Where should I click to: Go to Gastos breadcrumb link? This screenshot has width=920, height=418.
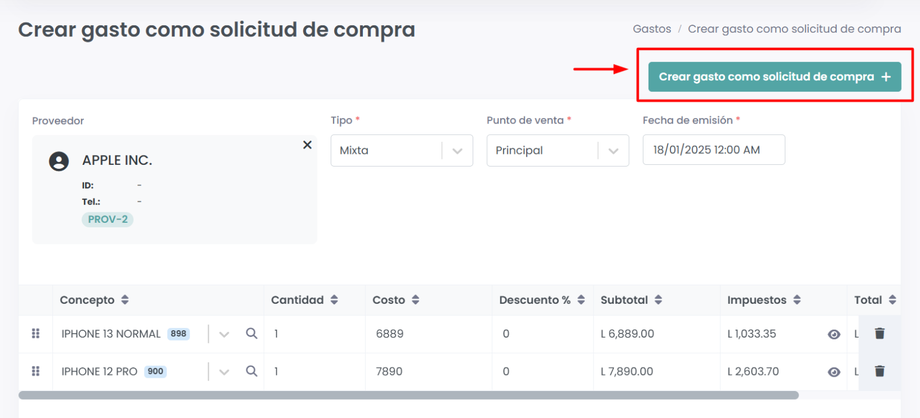pos(652,29)
